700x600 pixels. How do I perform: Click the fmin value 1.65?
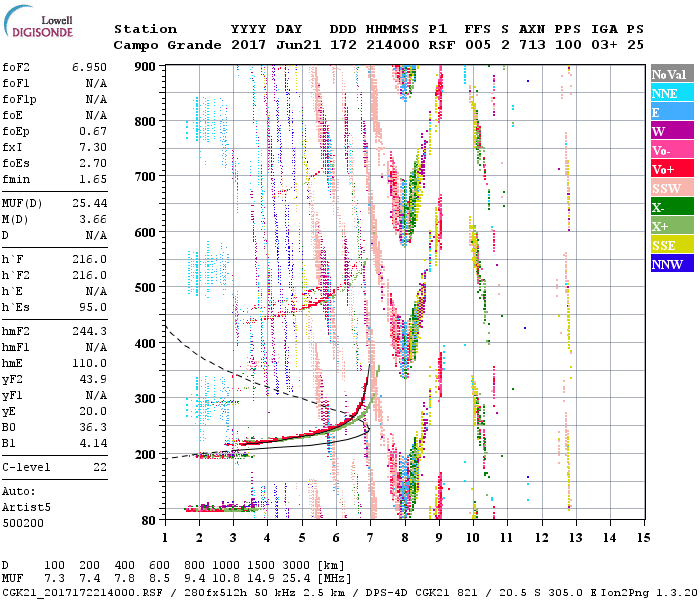[93, 179]
